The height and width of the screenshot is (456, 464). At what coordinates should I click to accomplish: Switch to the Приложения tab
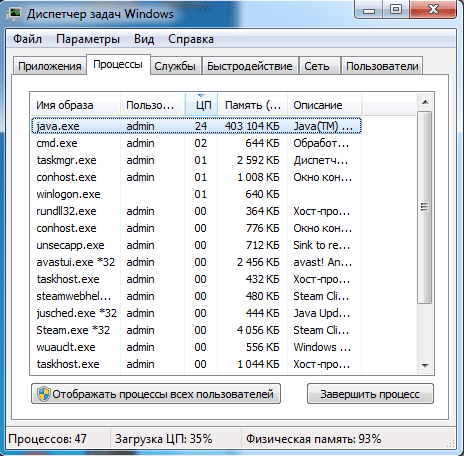pyautogui.click(x=50, y=66)
